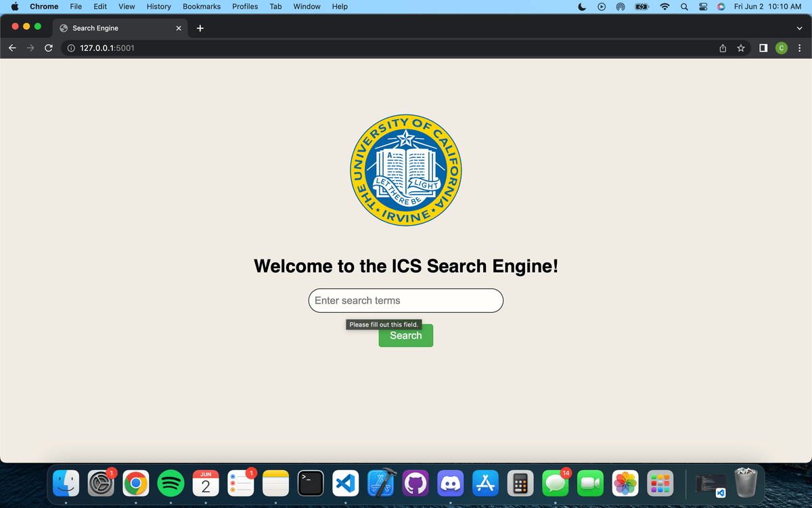
Task: Go back using the browser back arrow
Action: (x=12, y=48)
